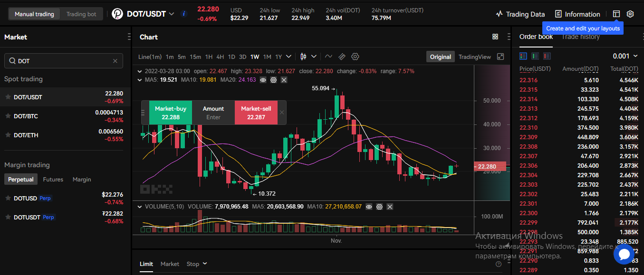
Task: Expand the DOT/USDT pair selector dropdown
Action: [172, 14]
